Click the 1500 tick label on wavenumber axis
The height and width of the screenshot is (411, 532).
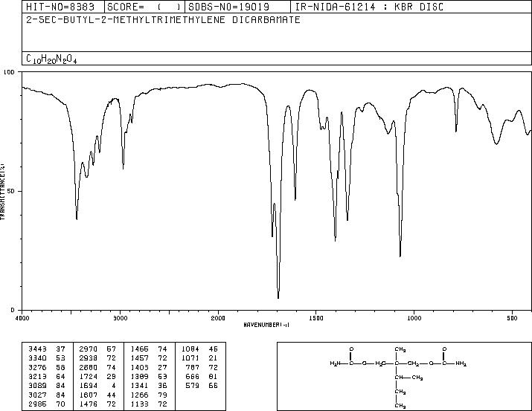click(316, 318)
